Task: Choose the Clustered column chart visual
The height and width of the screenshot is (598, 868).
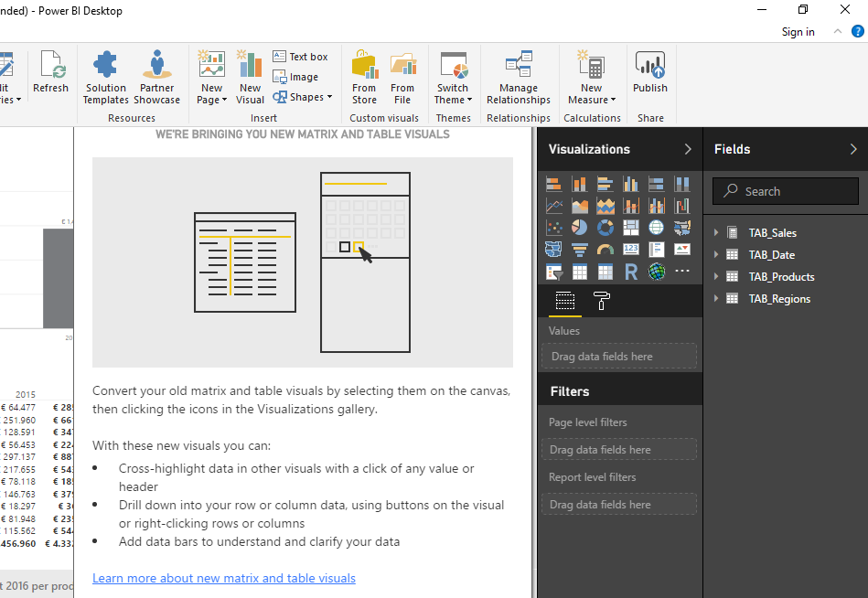Action: click(631, 184)
